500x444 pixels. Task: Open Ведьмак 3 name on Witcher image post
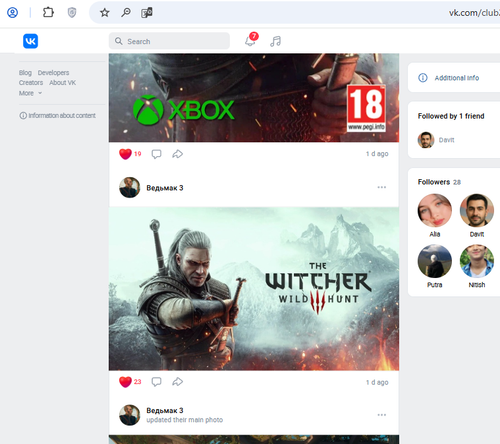(165, 188)
